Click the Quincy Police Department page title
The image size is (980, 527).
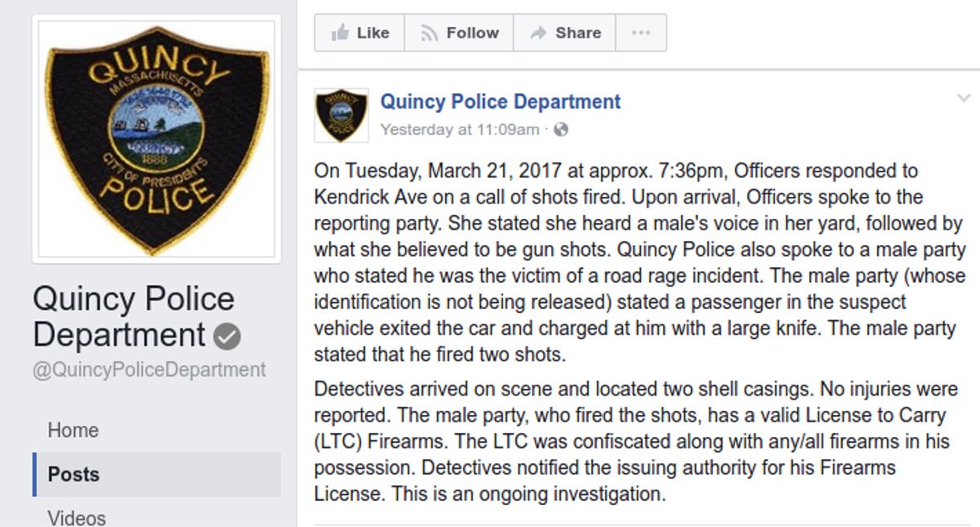click(133, 317)
